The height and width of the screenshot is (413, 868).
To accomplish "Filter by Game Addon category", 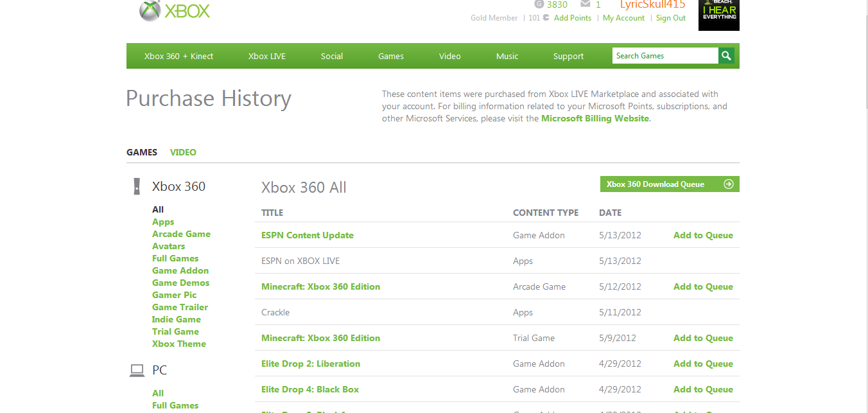I will point(180,270).
